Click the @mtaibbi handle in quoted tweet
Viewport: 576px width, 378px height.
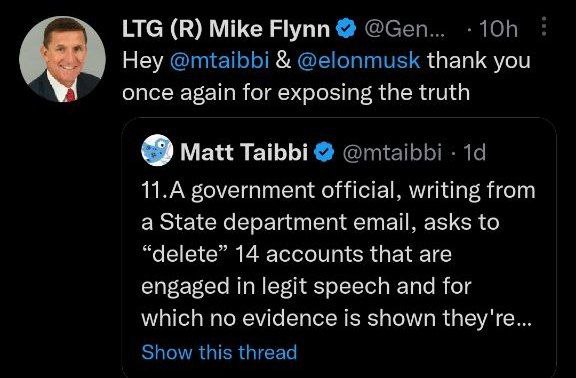coord(392,152)
